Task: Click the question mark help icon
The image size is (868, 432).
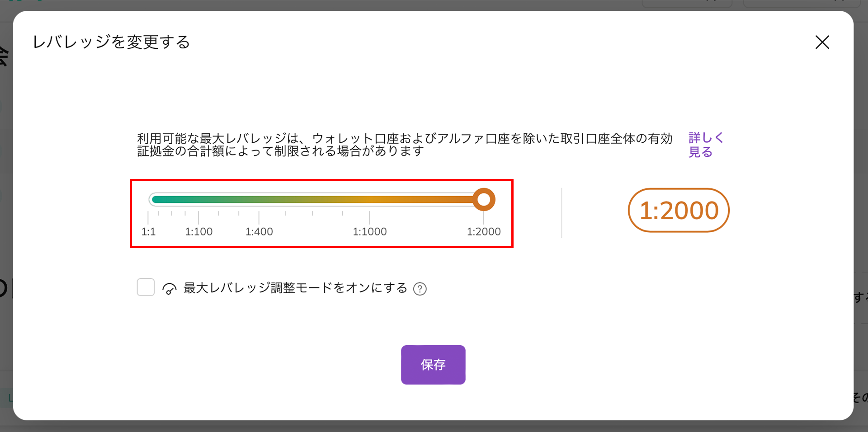Action: (x=420, y=289)
